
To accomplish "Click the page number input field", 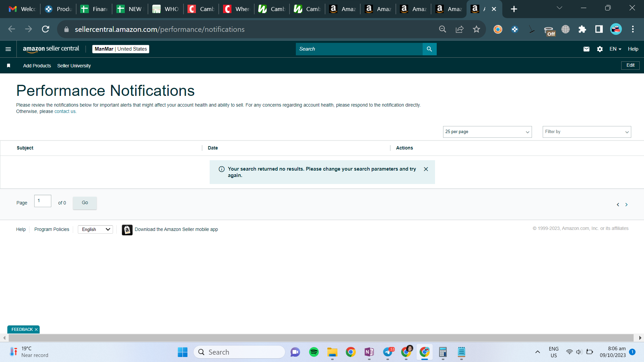I will pos(43,201).
